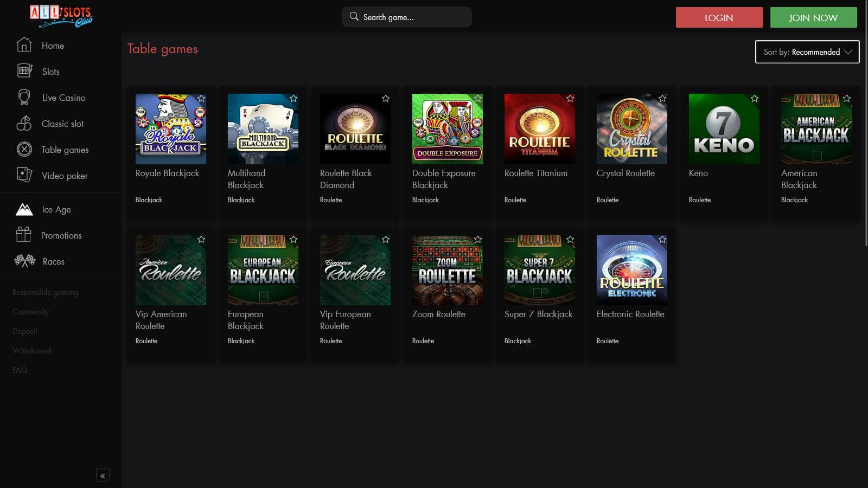Viewport: 868px width, 488px height.
Task: Open European Blackjack game thumbnail
Action: [263, 270]
